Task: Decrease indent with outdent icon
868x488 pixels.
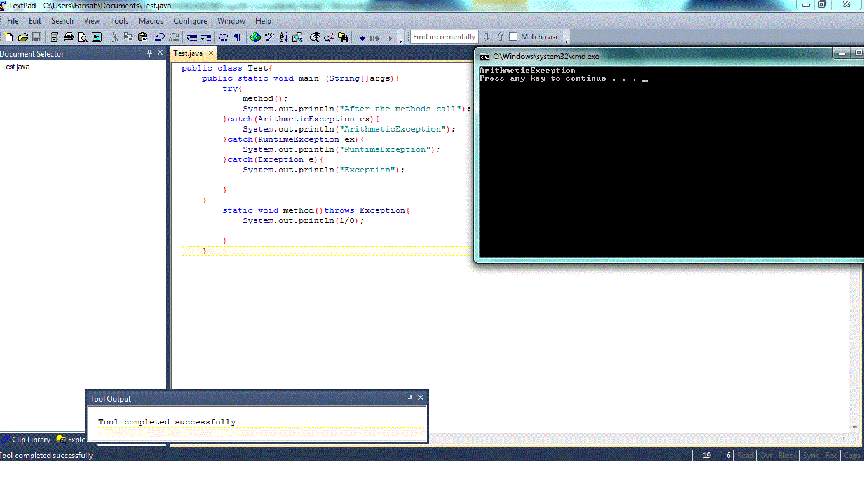Action: coord(192,37)
